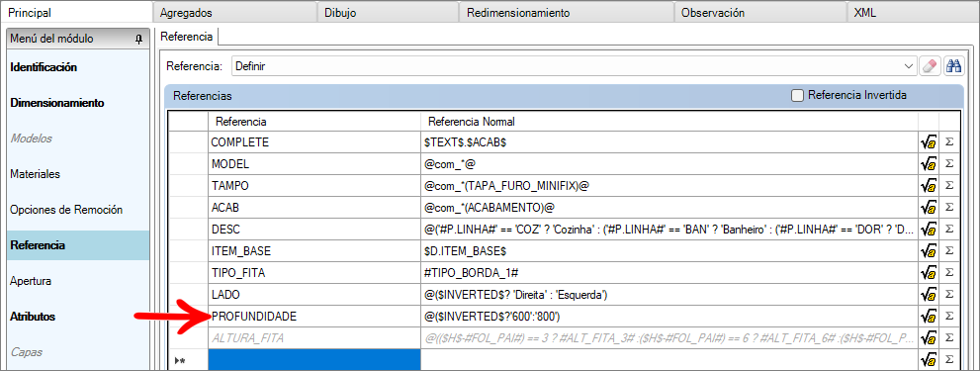
Task: Select the Referencia sub-tab
Action: tap(186, 37)
